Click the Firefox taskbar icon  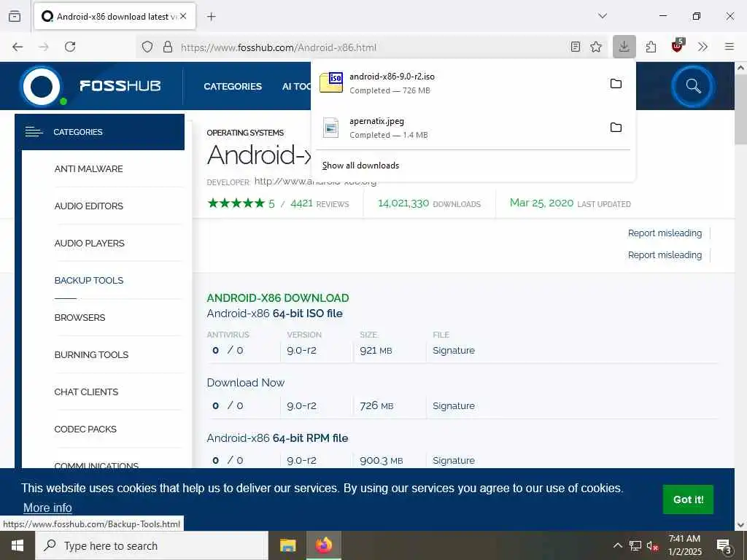click(x=323, y=545)
